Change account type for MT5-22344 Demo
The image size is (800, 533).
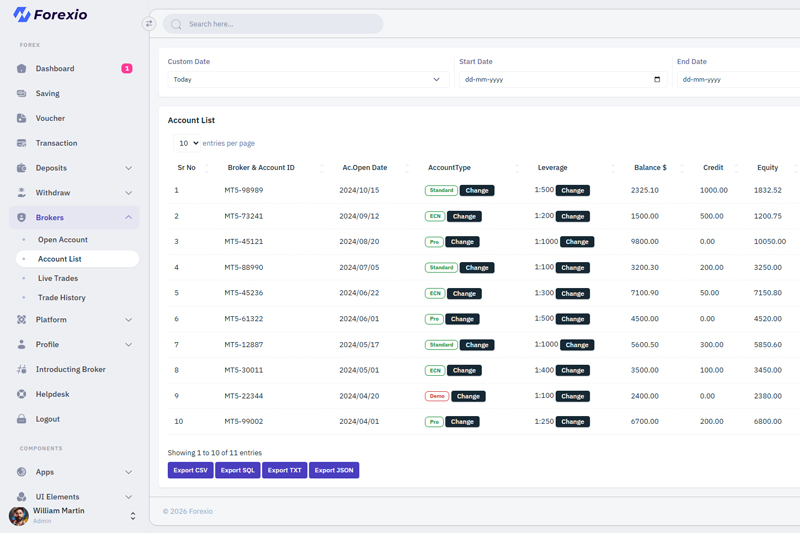(x=468, y=396)
